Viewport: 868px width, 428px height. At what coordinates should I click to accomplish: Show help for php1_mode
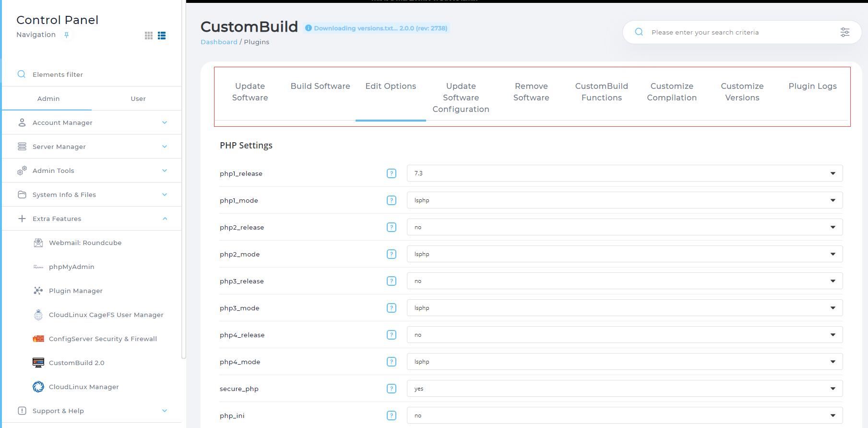click(x=392, y=200)
